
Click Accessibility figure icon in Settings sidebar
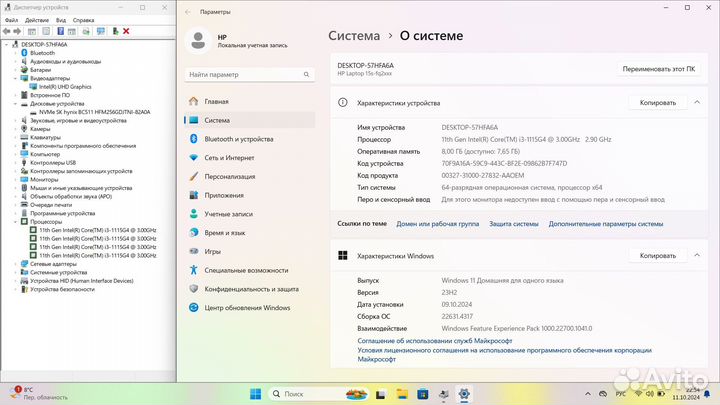[194, 270]
